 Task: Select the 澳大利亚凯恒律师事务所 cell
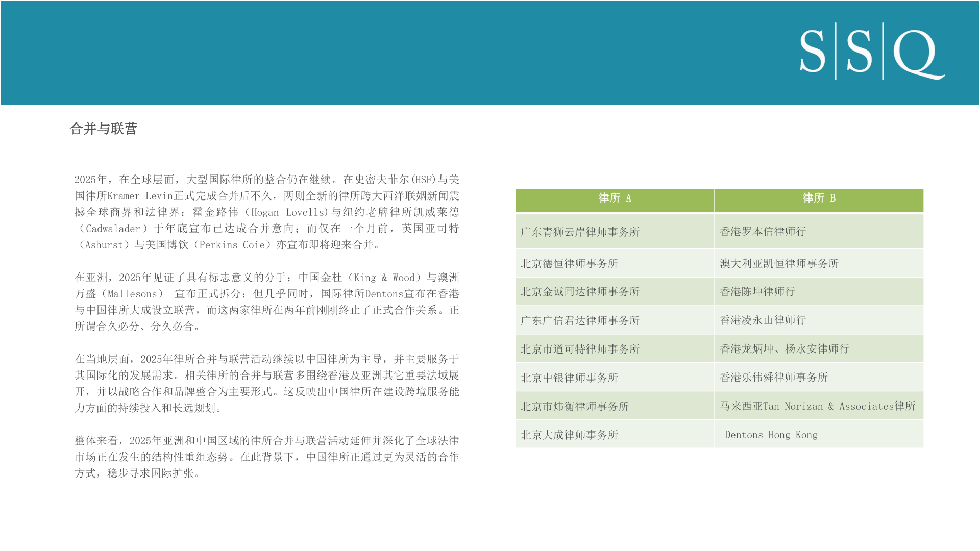click(x=779, y=264)
